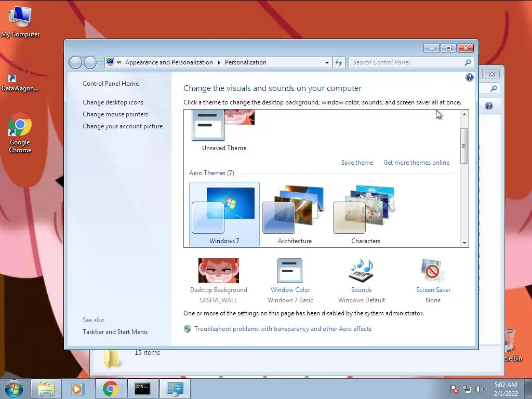Open Change mouse pointers link
This screenshot has height=399, width=532.
[115, 114]
